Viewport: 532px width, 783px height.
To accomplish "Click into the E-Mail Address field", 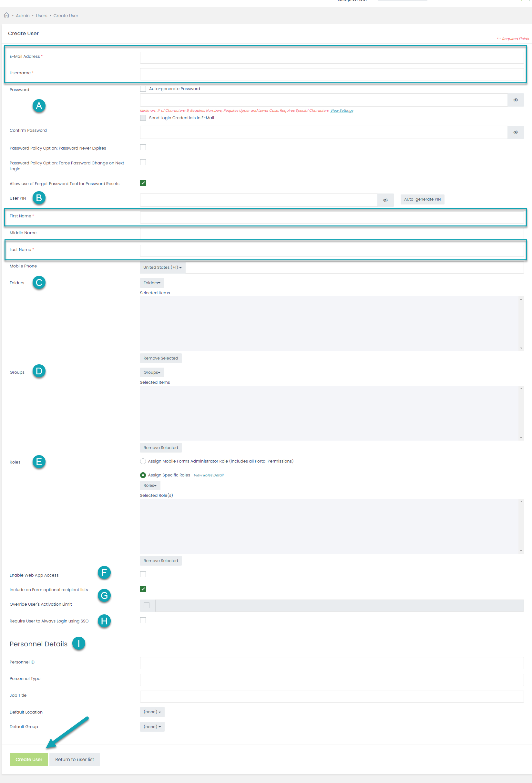I will pyautogui.click(x=332, y=57).
